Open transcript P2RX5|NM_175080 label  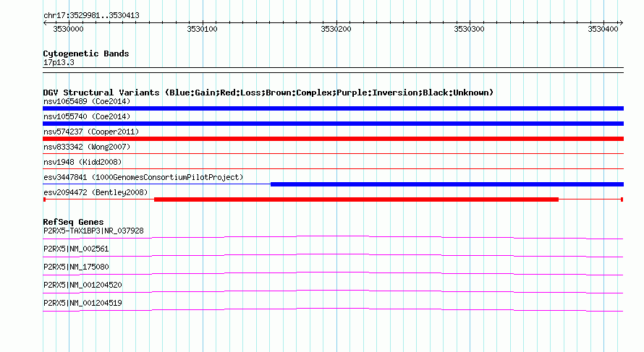76,267
